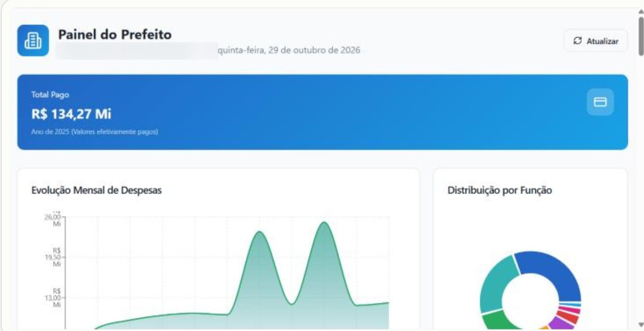Click the 'Painel do Prefeito' title

coord(115,35)
